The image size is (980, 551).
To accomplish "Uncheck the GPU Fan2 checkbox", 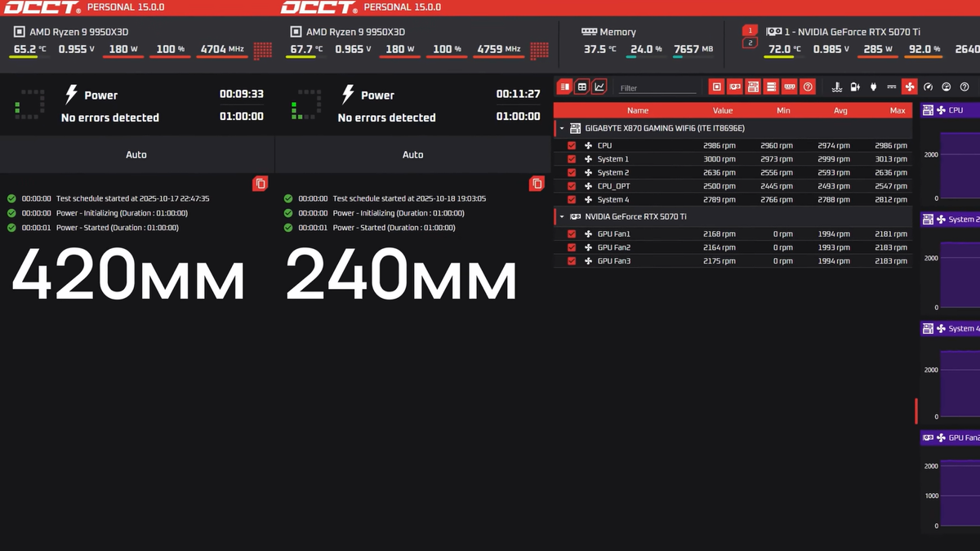I will tap(572, 247).
